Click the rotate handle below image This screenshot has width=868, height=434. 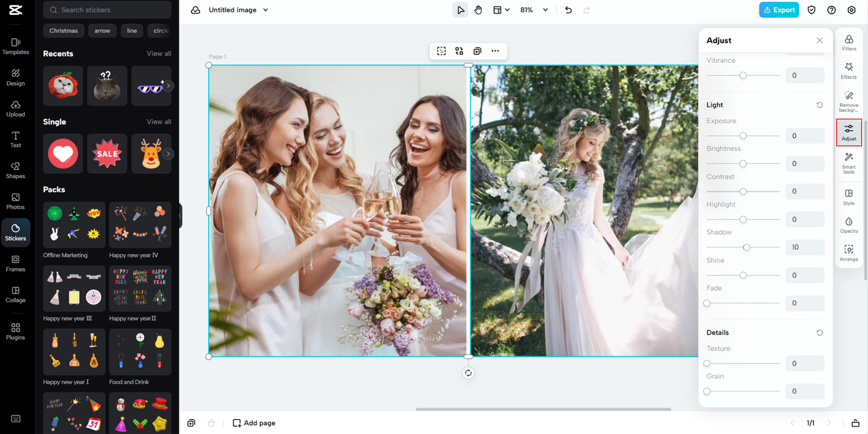(468, 373)
